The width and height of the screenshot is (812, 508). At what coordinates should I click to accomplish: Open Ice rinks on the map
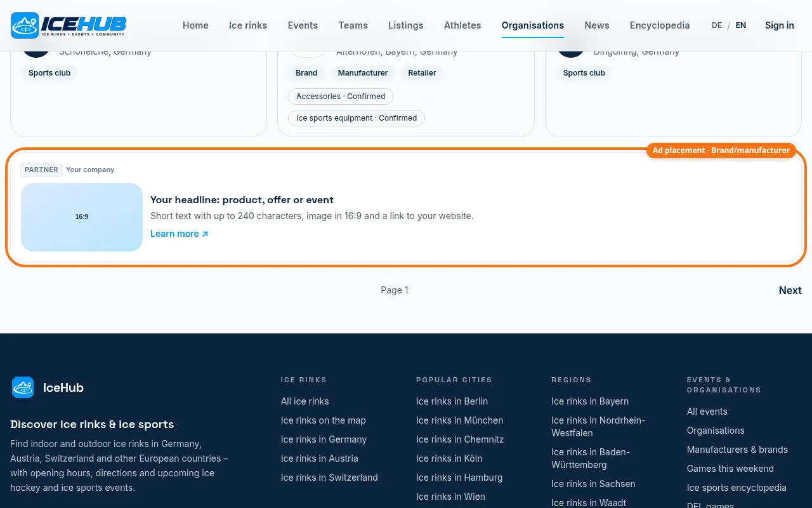point(324,420)
